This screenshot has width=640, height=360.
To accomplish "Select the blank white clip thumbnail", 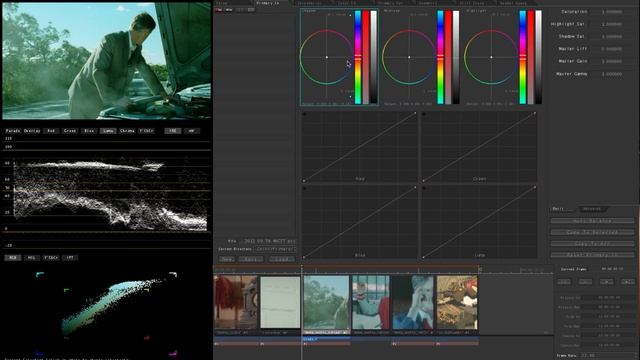I will pos(280,302).
